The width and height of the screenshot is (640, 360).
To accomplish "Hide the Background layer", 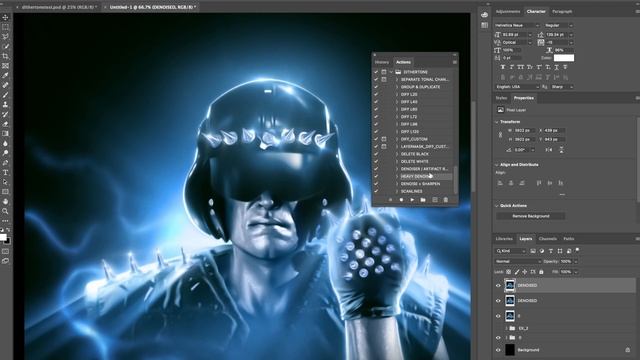I will tap(498, 350).
